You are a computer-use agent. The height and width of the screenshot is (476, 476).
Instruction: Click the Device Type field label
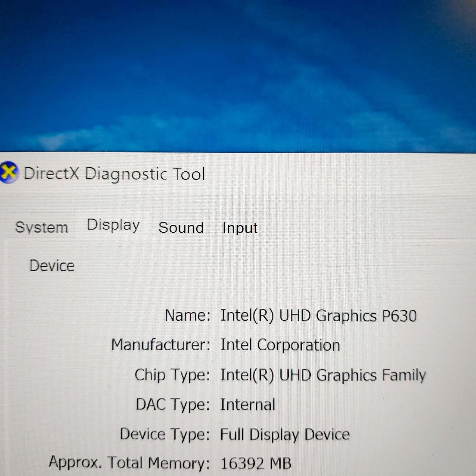coord(165,434)
